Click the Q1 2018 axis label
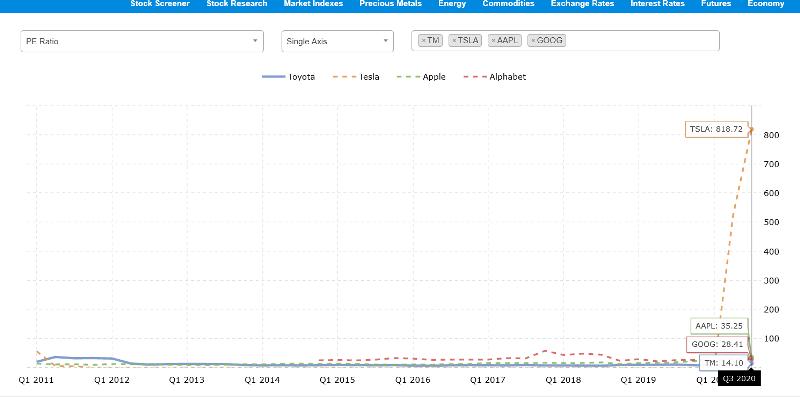800x397 pixels. (x=563, y=380)
